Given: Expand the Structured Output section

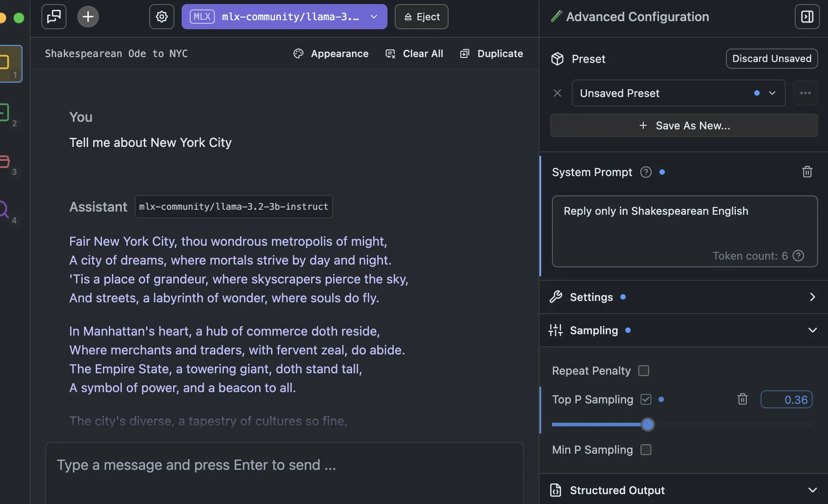Looking at the screenshot, I should pyautogui.click(x=812, y=490).
